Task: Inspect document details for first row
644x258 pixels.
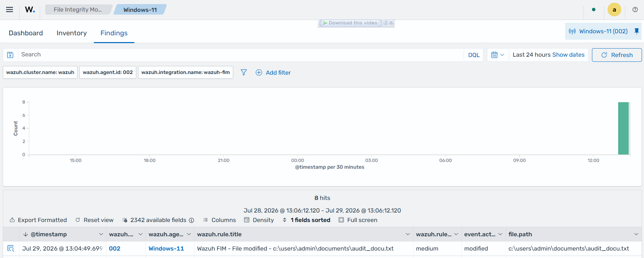Action: point(11,248)
